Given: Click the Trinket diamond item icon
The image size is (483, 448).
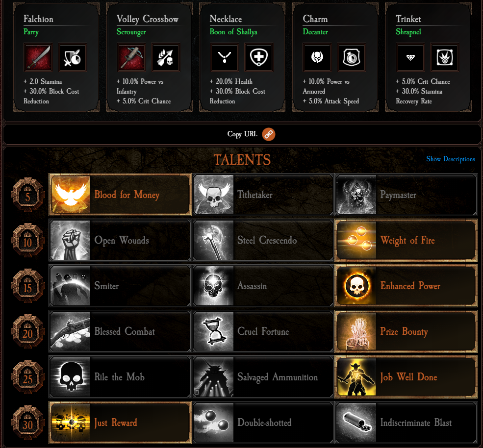Looking at the screenshot, I should pos(410,57).
